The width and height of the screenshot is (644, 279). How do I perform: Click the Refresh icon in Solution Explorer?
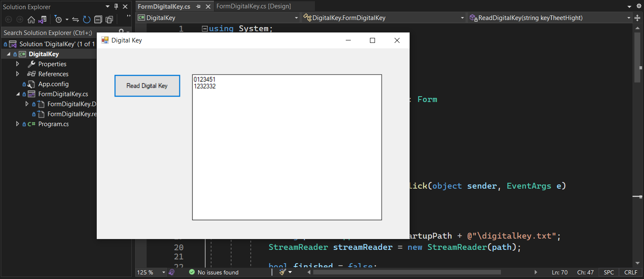86,19
